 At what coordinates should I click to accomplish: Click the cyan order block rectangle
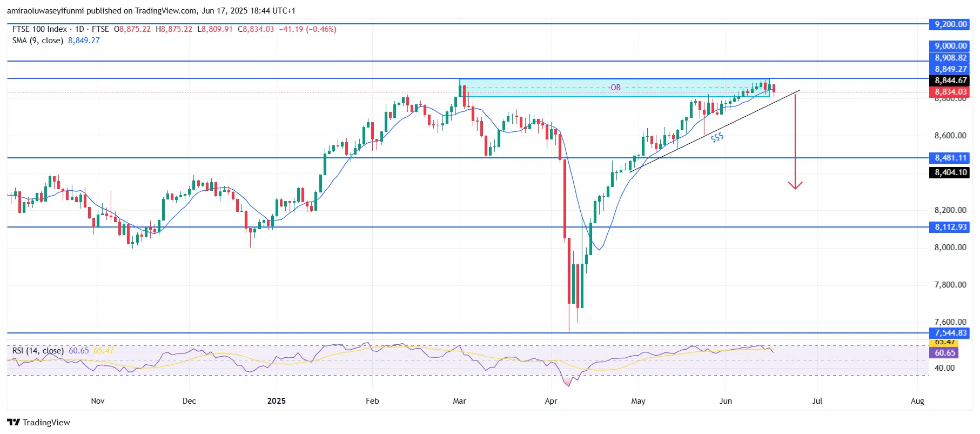pyautogui.click(x=540, y=92)
